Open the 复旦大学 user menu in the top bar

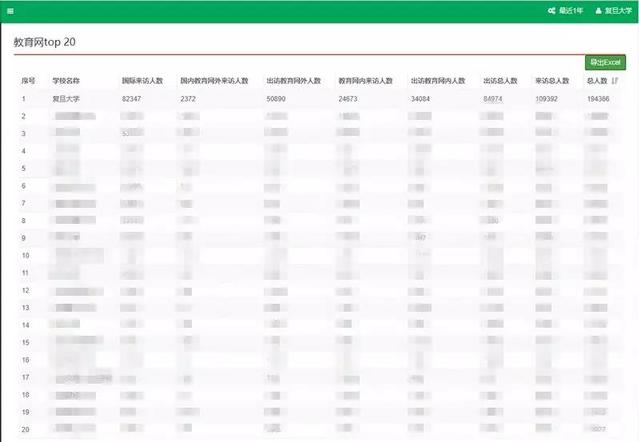613,11
